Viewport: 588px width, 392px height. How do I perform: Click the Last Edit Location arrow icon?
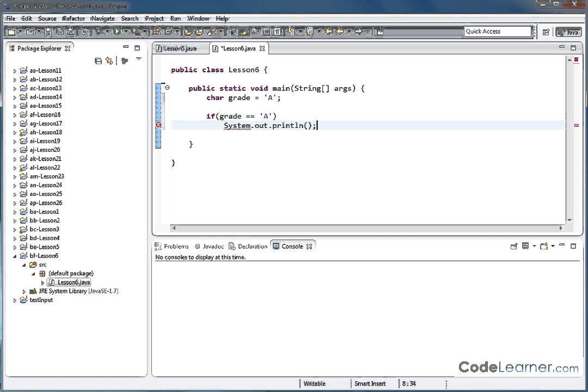329,32
